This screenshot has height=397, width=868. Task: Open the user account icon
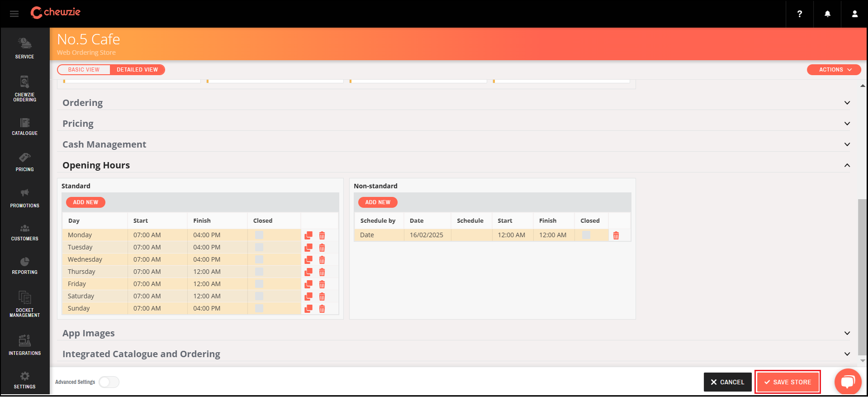tap(854, 14)
